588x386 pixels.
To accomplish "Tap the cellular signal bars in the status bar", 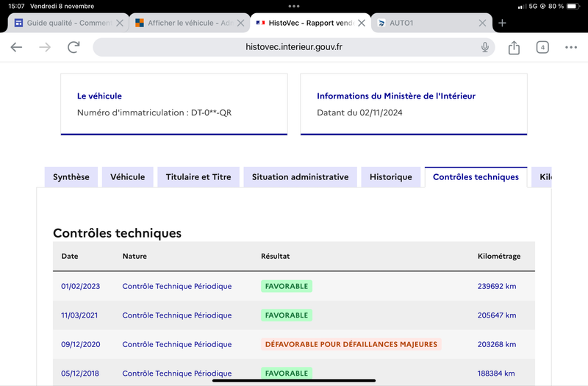I will (522, 7).
